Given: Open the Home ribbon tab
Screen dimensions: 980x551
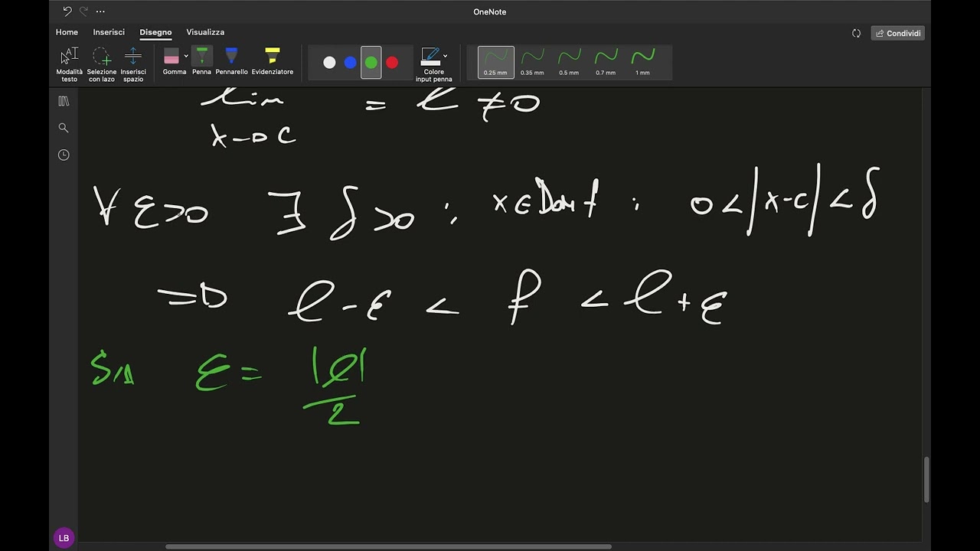Looking at the screenshot, I should point(67,32).
